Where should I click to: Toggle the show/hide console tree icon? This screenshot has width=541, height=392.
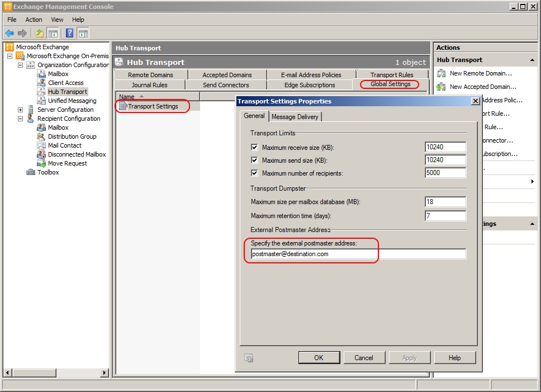point(53,33)
